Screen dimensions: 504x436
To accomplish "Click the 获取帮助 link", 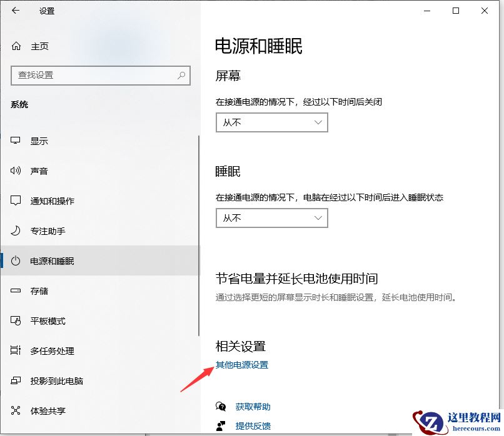I will [x=253, y=406].
